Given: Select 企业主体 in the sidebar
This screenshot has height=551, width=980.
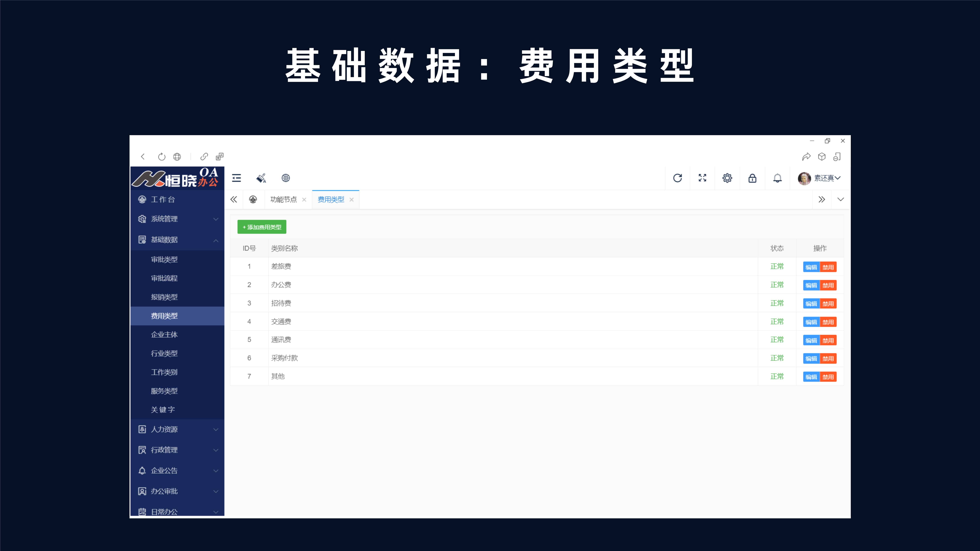Looking at the screenshot, I should [x=177, y=335].
